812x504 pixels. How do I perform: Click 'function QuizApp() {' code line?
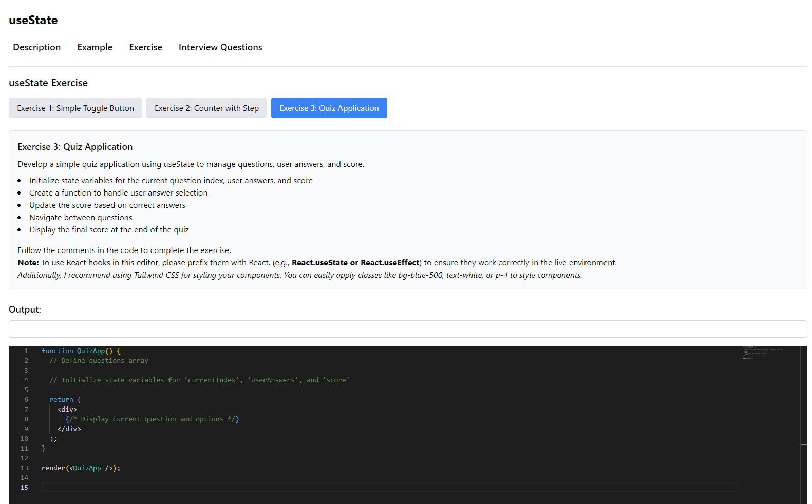click(81, 351)
